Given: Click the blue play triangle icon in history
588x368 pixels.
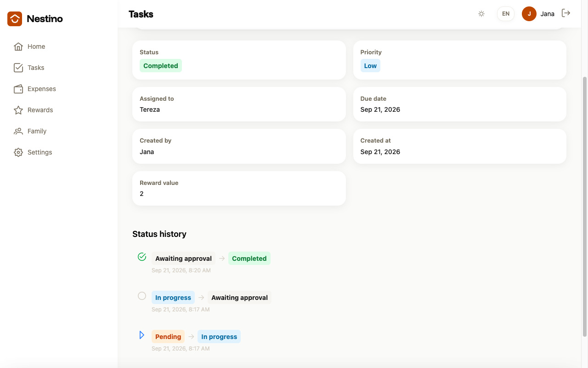Looking at the screenshot, I should coord(142,335).
